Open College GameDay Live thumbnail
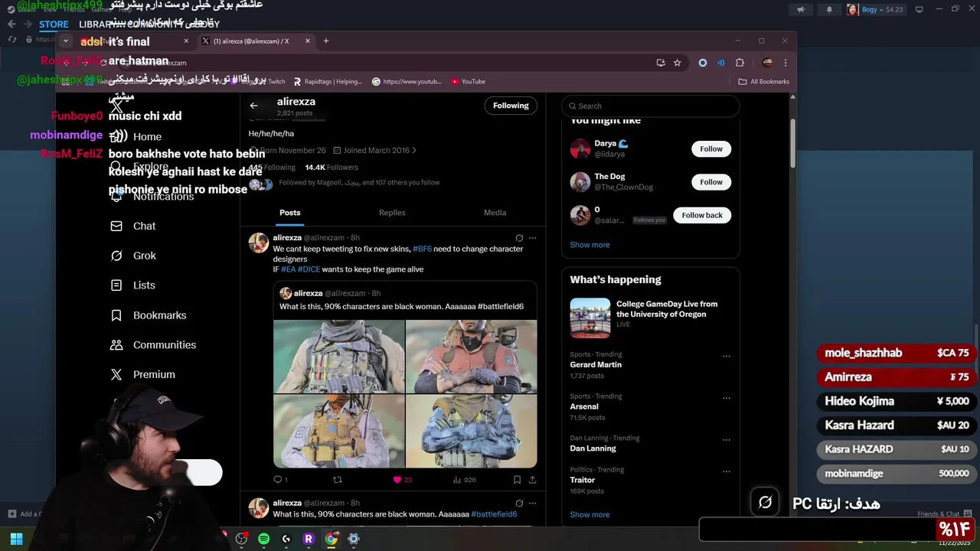The width and height of the screenshot is (980, 551). click(590, 318)
